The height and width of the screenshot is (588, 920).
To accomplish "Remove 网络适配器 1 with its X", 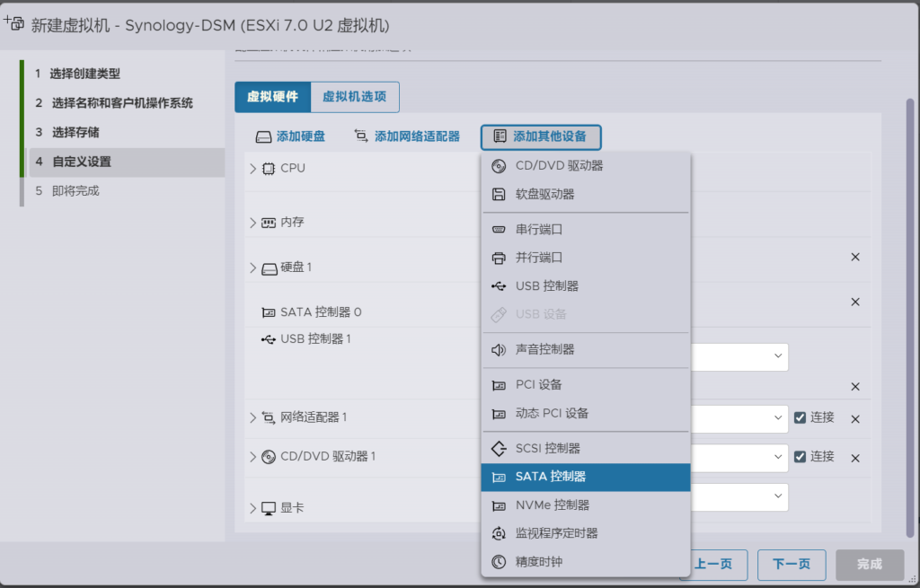I will (x=855, y=419).
